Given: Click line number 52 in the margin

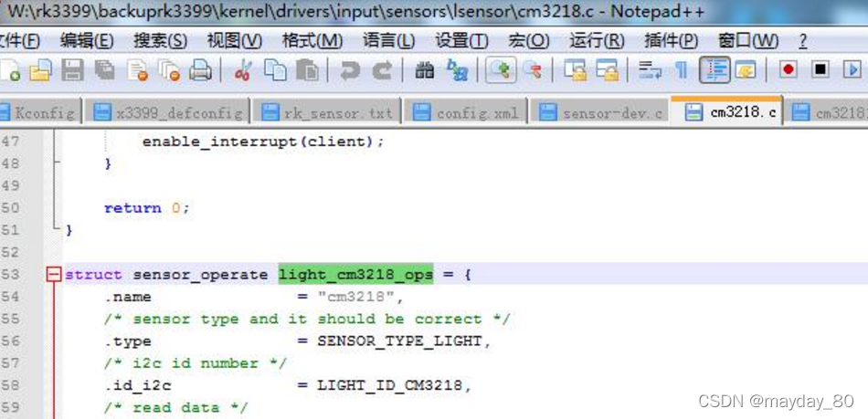Looking at the screenshot, I should point(10,253).
